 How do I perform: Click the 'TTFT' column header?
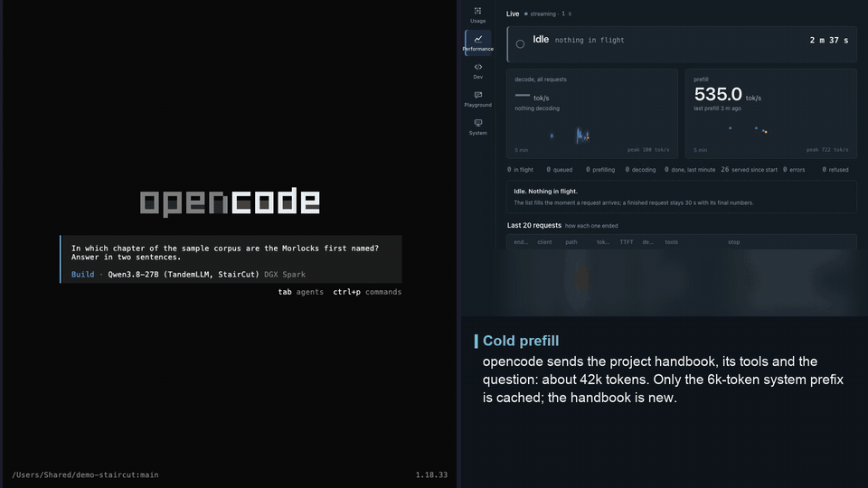pos(626,242)
